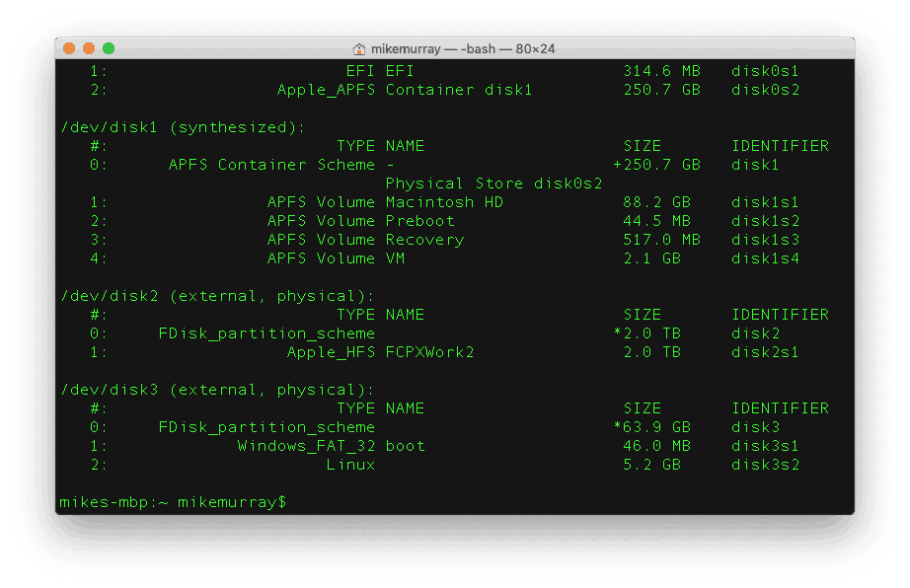Click the disk3s2 Linux partition identifier

(766, 465)
